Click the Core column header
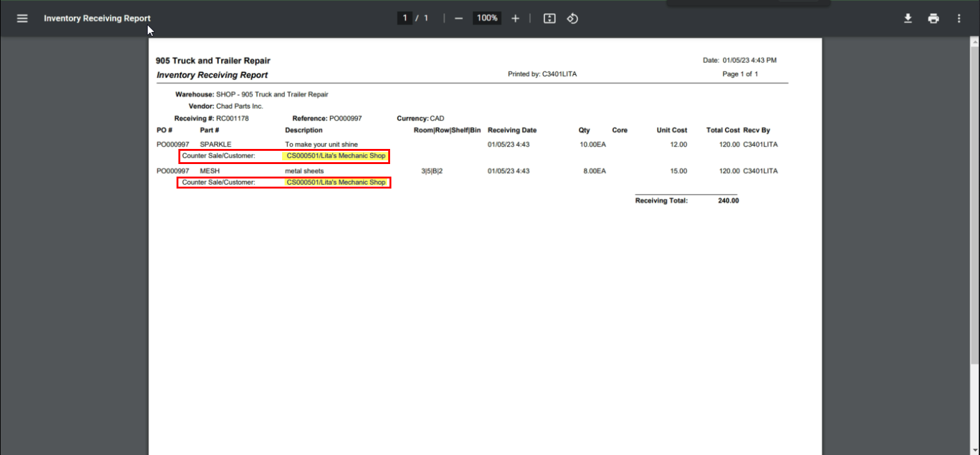The image size is (980, 455). [x=620, y=130]
